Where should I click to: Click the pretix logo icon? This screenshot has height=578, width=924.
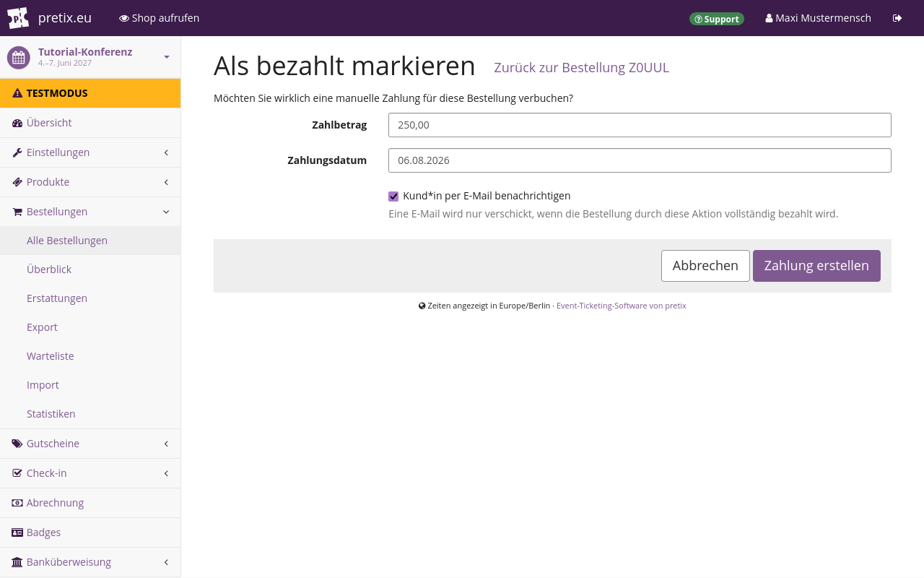[18, 18]
